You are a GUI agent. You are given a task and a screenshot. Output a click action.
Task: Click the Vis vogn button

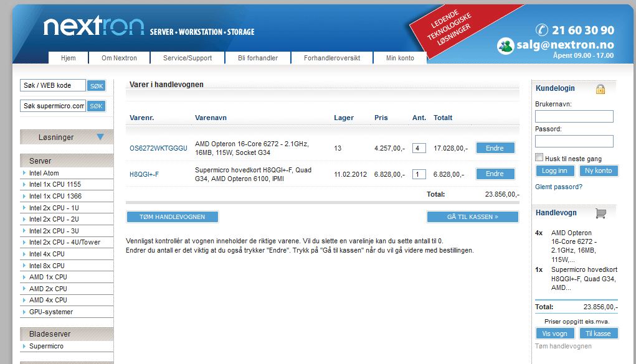click(x=554, y=334)
